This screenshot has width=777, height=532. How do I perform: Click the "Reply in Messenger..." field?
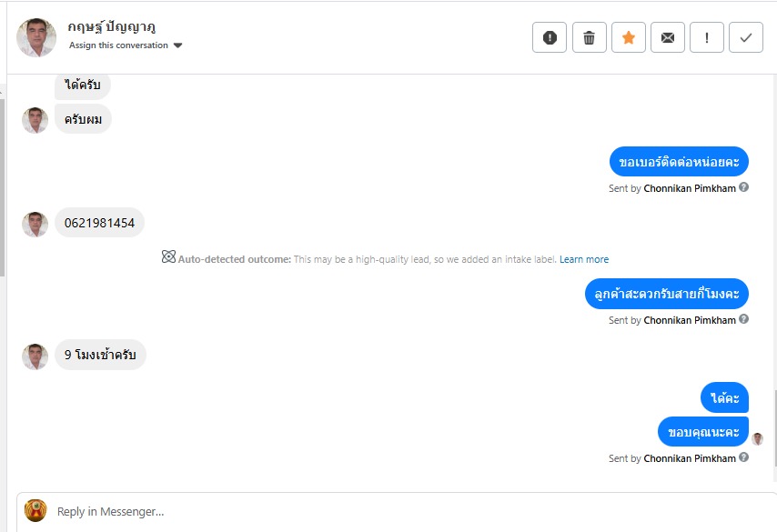coord(400,511)
